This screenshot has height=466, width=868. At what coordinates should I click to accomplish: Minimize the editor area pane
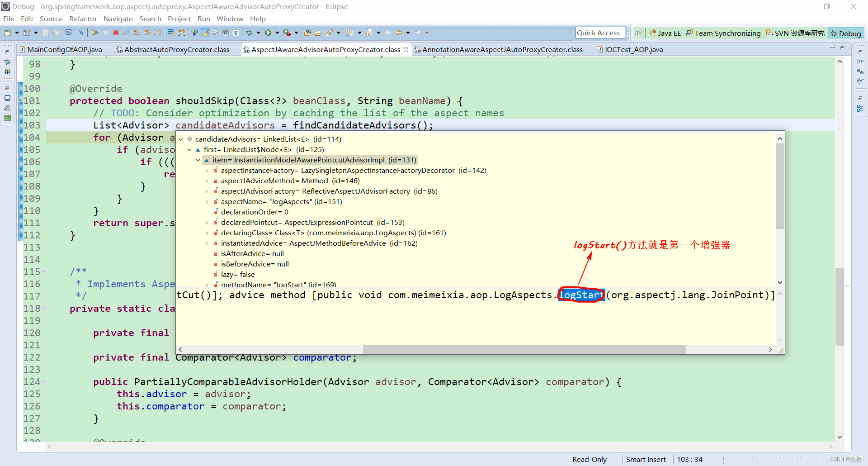tap(832, 48)
